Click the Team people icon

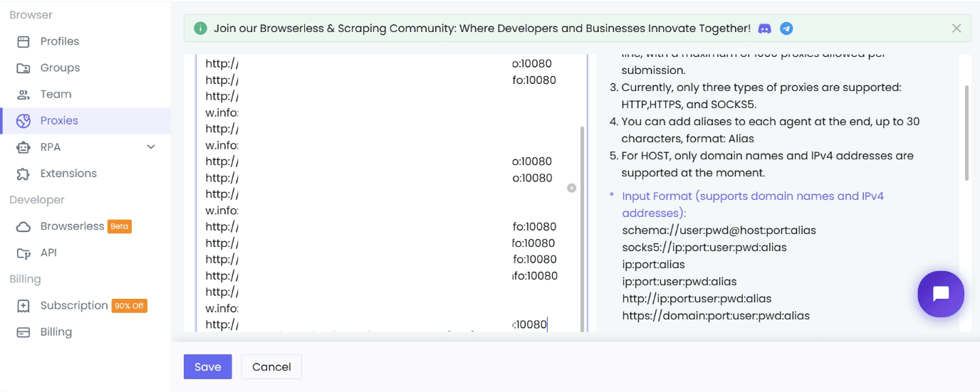tap(24, 95)
